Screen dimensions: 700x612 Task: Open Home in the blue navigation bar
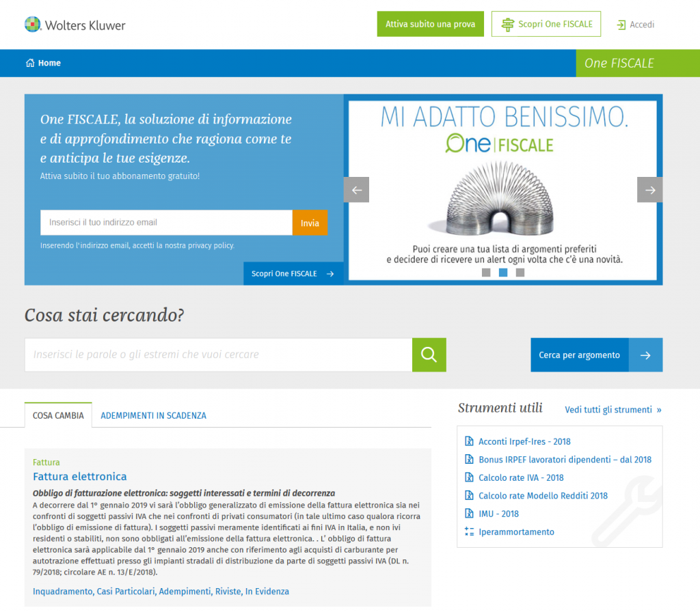point(43,63)
